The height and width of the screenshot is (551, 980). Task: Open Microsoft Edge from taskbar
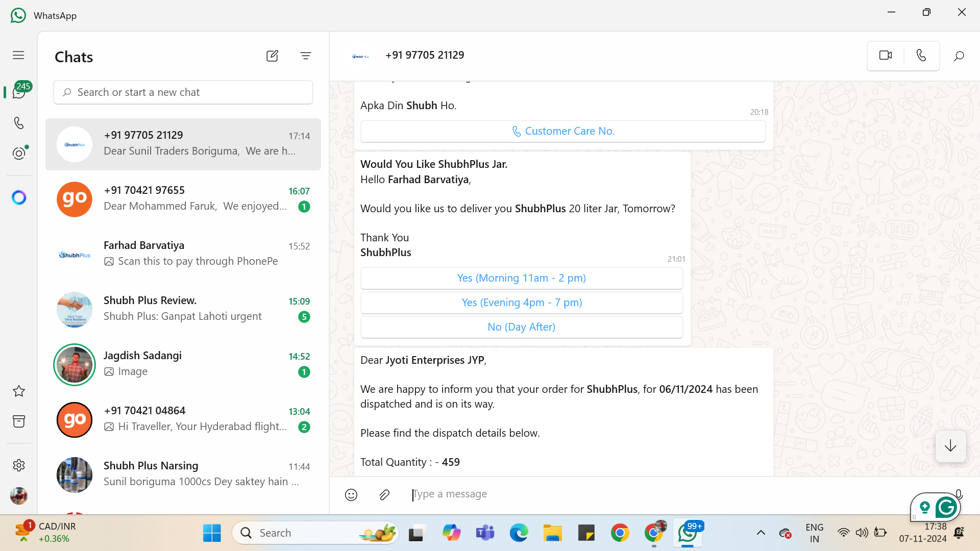point(519,533)
